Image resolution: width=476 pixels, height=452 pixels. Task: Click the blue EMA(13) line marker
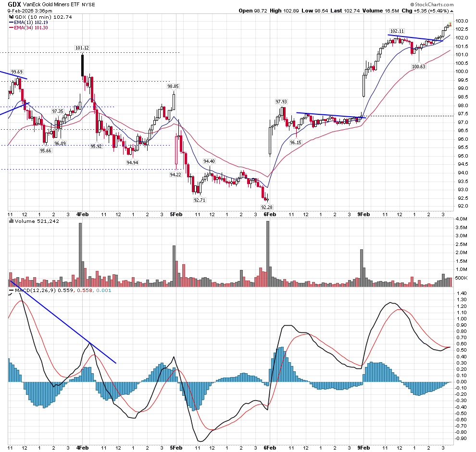[x=13, y=22]
